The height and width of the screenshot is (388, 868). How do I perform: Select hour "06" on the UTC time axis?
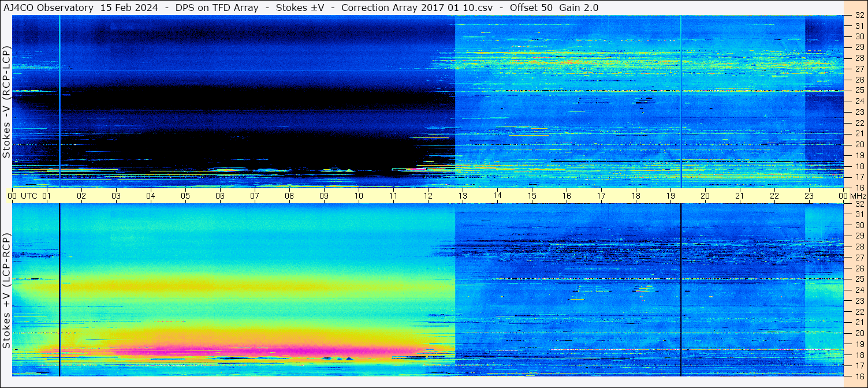tap(220, 196)
